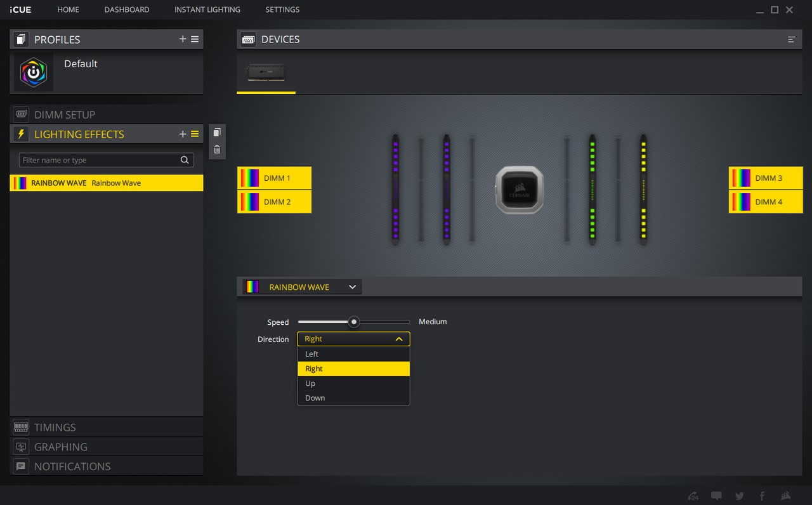
Task: Click the Profiles panel icon
Action: point(21,39)
